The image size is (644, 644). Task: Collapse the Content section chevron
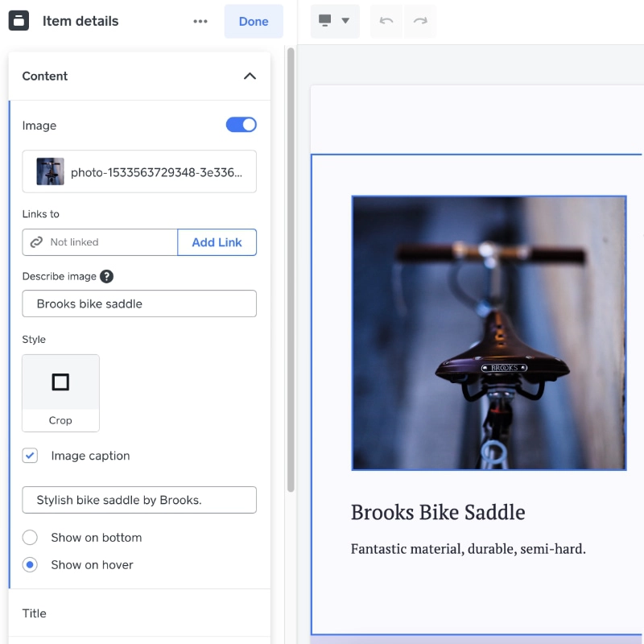250,76
